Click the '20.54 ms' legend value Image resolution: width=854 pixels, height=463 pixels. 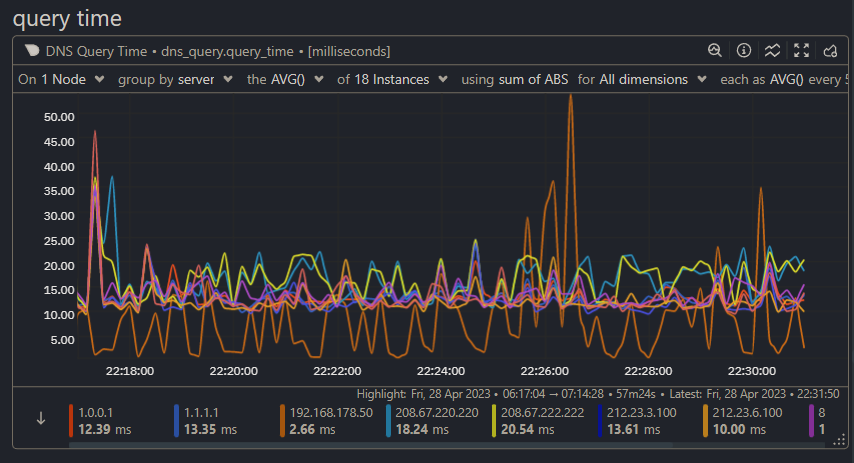tap(527, 429)
